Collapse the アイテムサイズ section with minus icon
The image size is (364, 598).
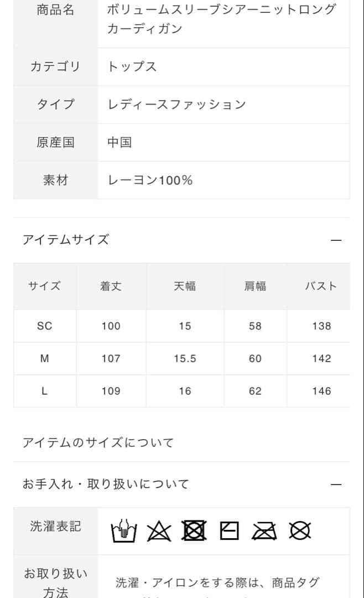(x=336, y=240)
